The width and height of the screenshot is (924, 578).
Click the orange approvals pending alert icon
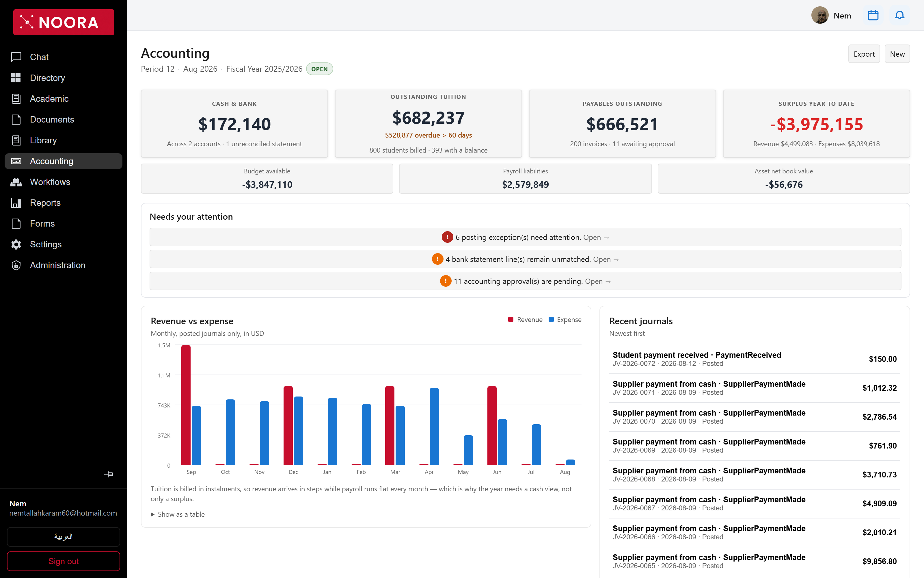446,281
